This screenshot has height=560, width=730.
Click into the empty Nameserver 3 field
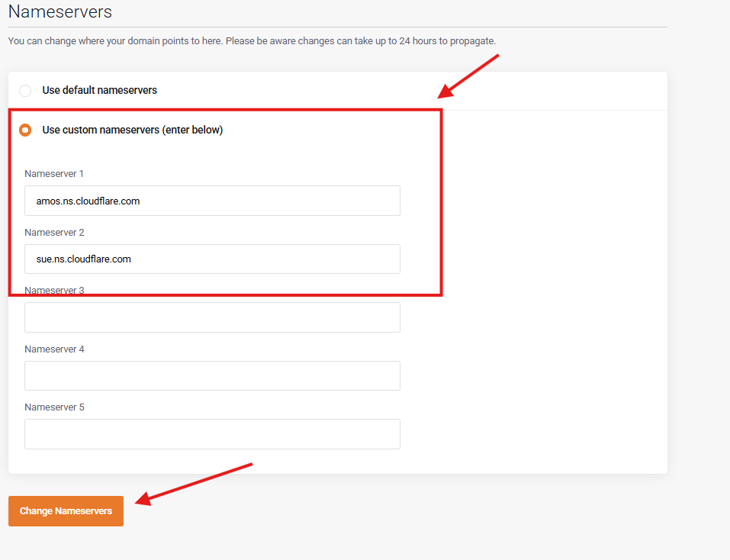click(212, 317)
